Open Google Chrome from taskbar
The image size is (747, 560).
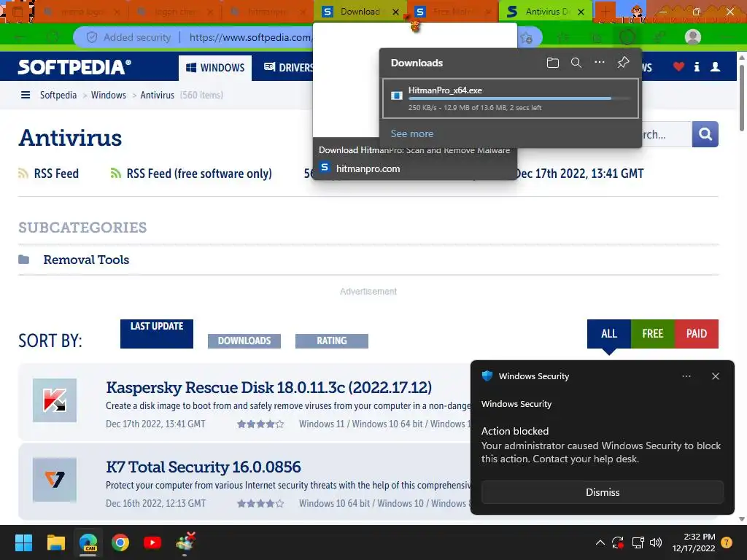click(120, 542)
